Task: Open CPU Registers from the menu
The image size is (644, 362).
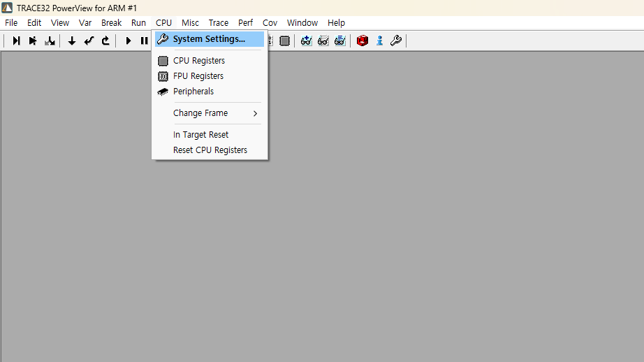Action: tap(198, 61)
